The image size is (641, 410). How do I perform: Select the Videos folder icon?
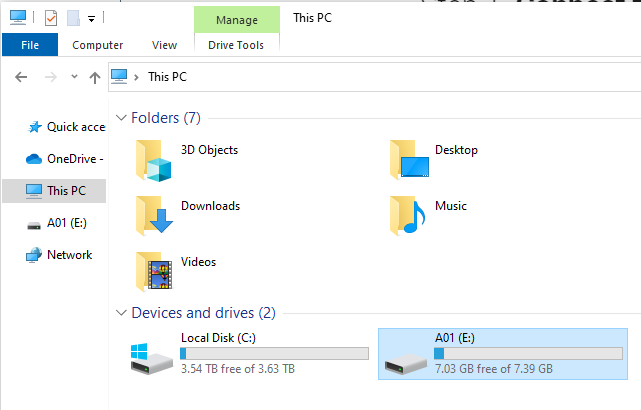click(154, 272)
